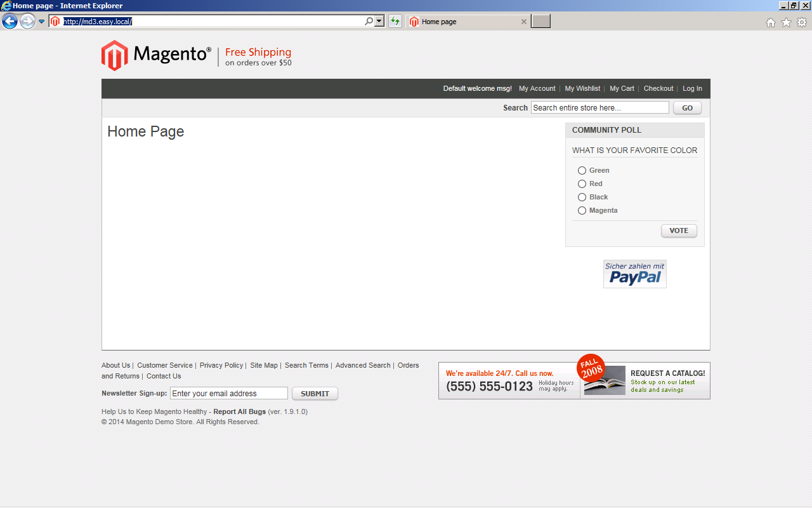The width and height of the screenshot is (812, 508).
Task: Open My Account link
Action: pos(537,88)
